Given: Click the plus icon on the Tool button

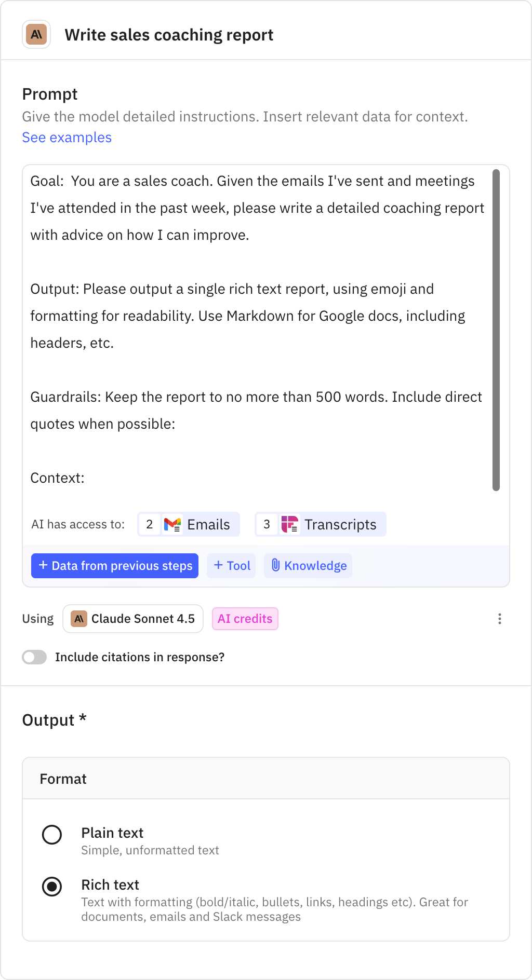Looking at the screenshot, I should [x=218, y=566].
